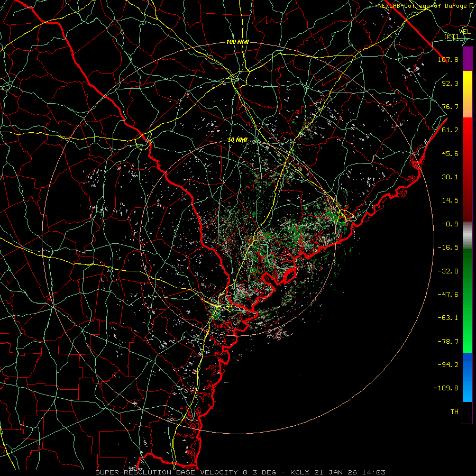Click the '50 NMI' range ring label
This screenshot has width=476, height=476.
click(x=237, y=140)
